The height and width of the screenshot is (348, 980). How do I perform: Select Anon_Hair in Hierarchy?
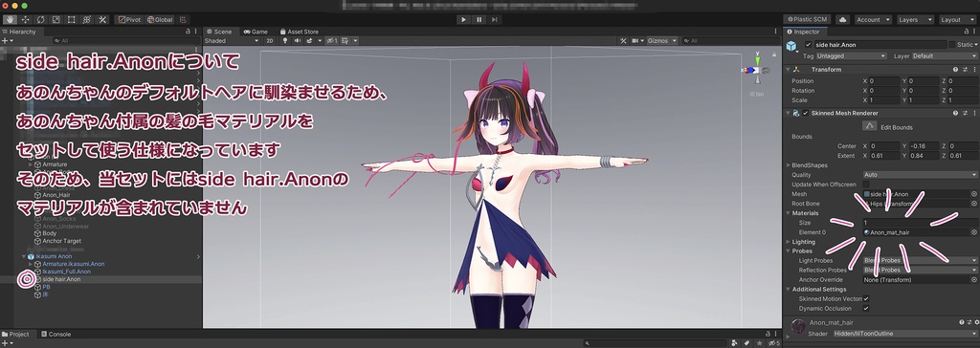[x=56, y=195]
